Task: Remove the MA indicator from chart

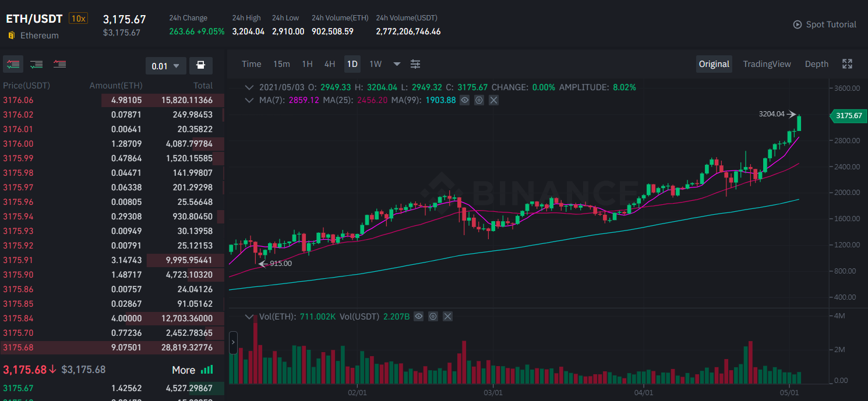Action: coord(493,100)
